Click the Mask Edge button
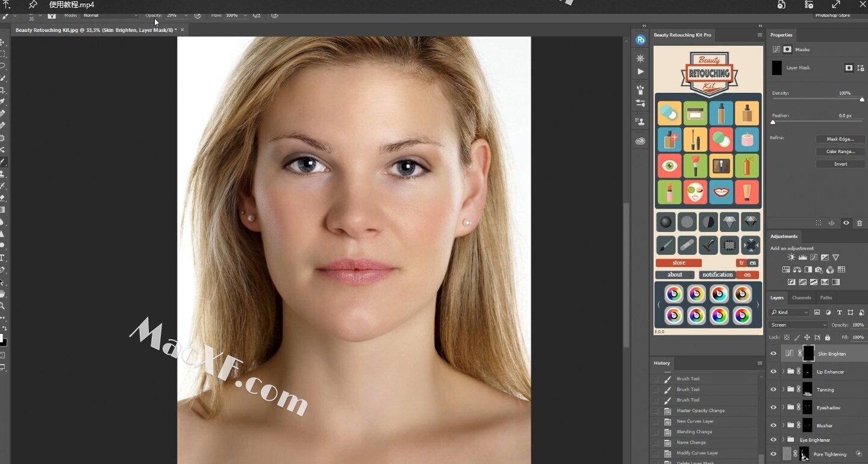 click(x=840, y=139)
